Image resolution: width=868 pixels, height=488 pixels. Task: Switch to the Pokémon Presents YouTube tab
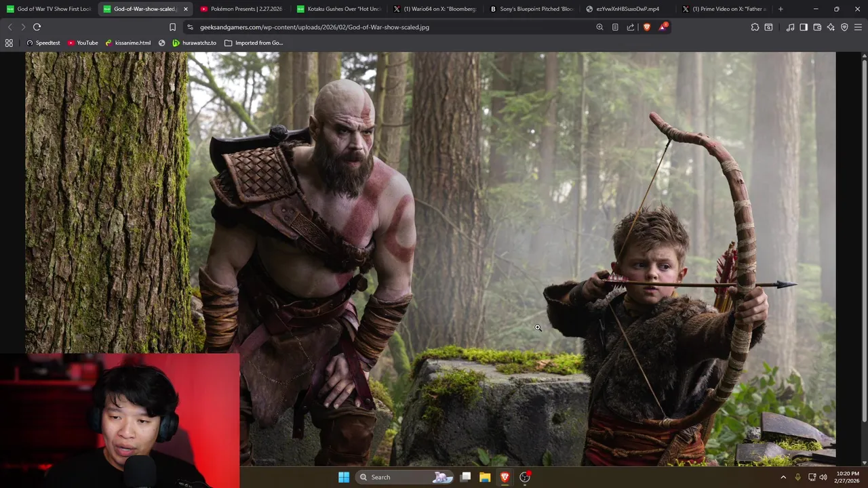click(241, 9)
